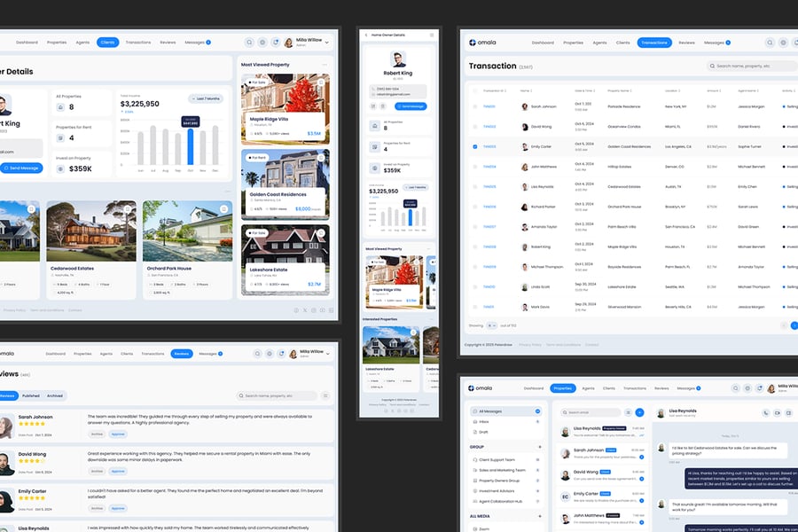Tick the select-all checkbox in the transaction table header
This screenshot has width=798, height=532.
click(x=475, y=90)
